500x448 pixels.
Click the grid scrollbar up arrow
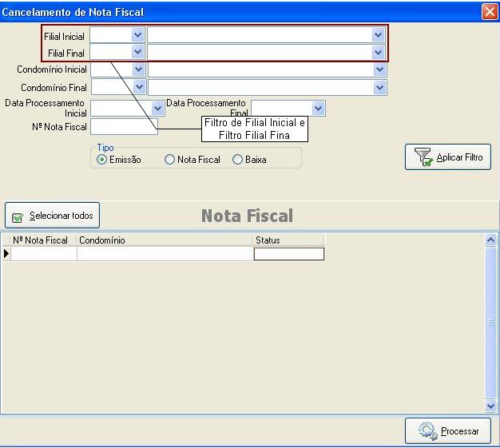click(x=490, y=240)
